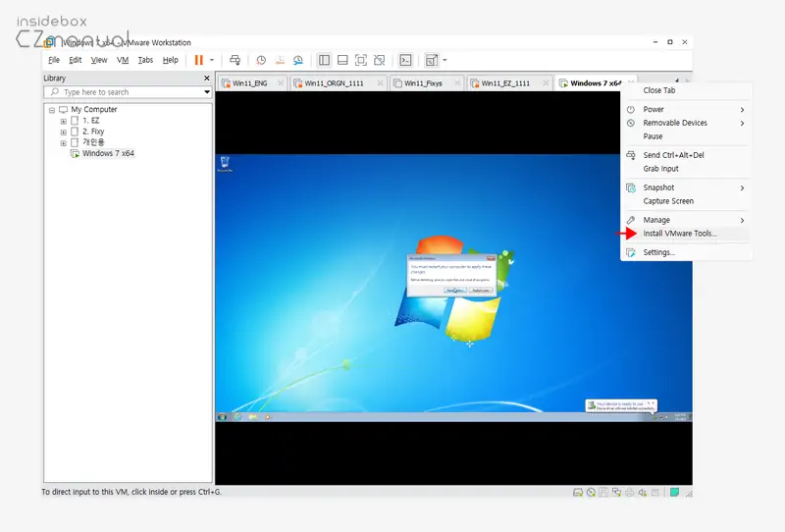
Task: Expand the 2. Fixy folder node
Action: click(x=63, y=133)
